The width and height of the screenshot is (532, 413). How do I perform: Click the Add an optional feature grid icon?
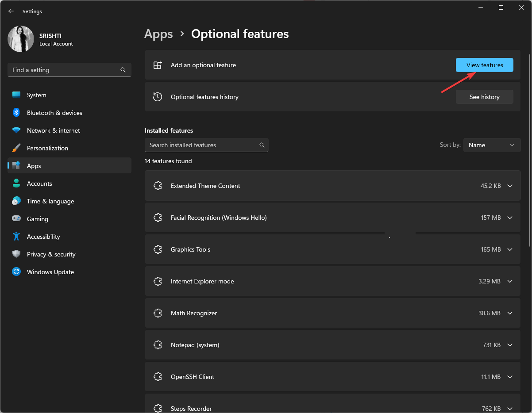click(x=158, y=65)
